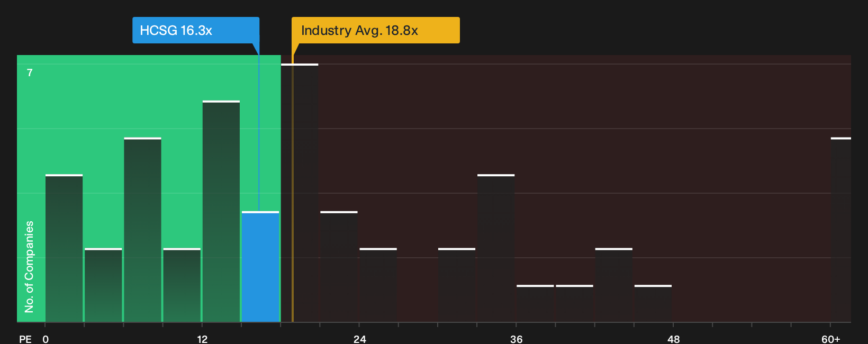Click the HCSG 16.3x blue label

[196, 30]
